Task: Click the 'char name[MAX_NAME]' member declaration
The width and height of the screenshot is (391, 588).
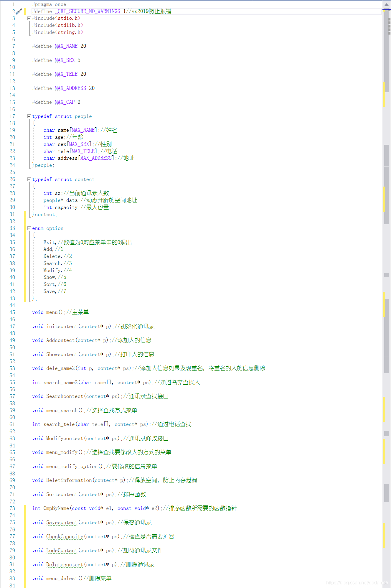Action: 70,130
